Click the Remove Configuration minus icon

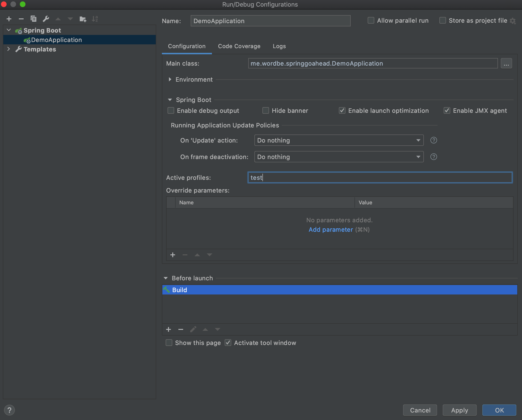[21, 19]
